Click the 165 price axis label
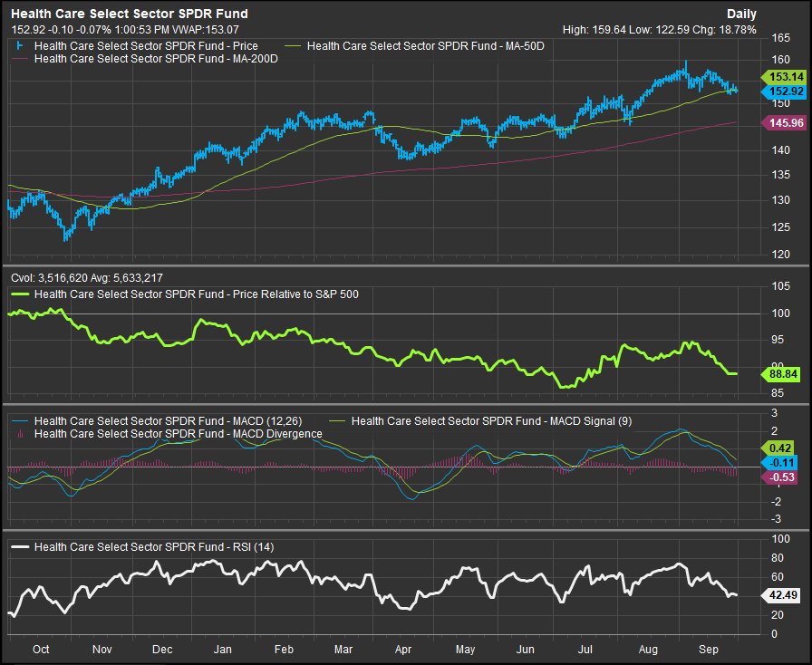Screen dimensions: 812x665 (781, 38)
